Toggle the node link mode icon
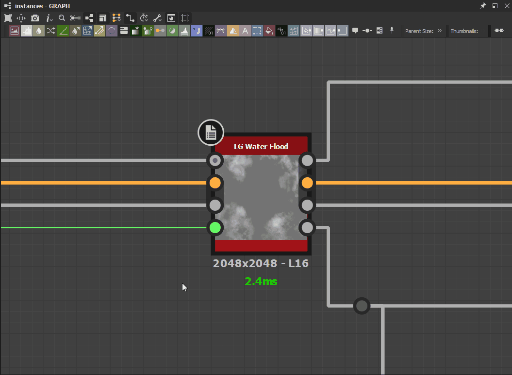Viewport: 512px width, 375px height. pyautogui.click(x=89, y=18)
